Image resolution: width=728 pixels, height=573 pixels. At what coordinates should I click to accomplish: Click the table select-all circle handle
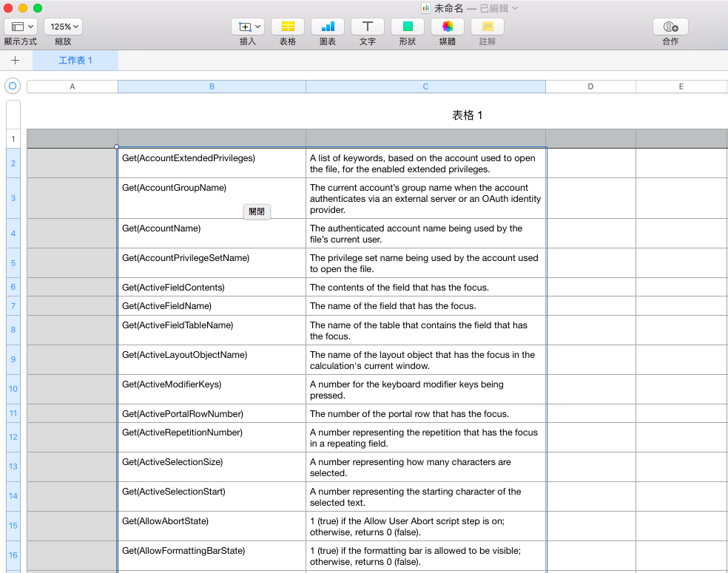click(x=13, y=86)
